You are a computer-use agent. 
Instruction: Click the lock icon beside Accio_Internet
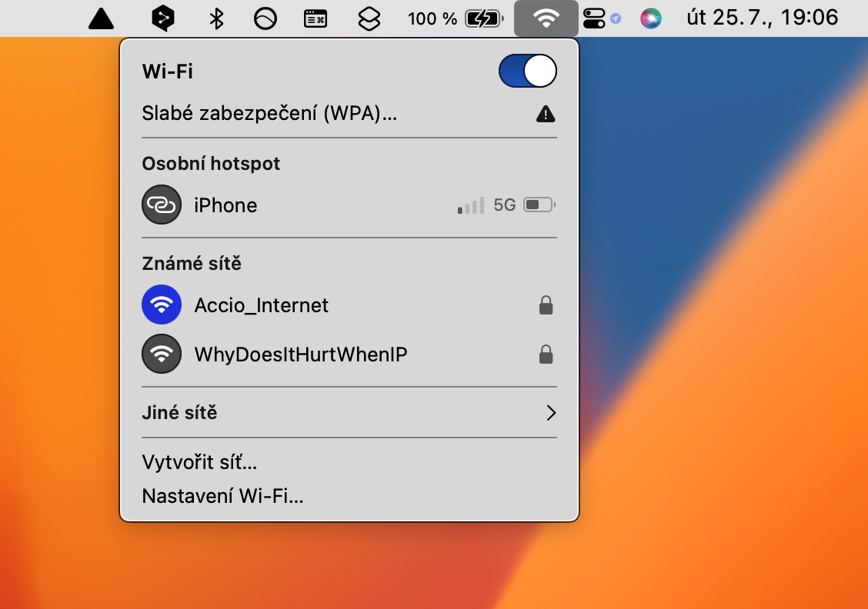(x=546, y=304)
